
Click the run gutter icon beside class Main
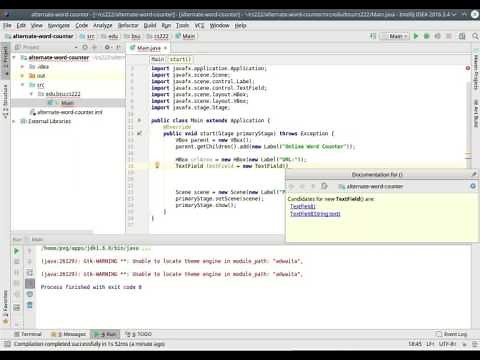tap(139, 120)
